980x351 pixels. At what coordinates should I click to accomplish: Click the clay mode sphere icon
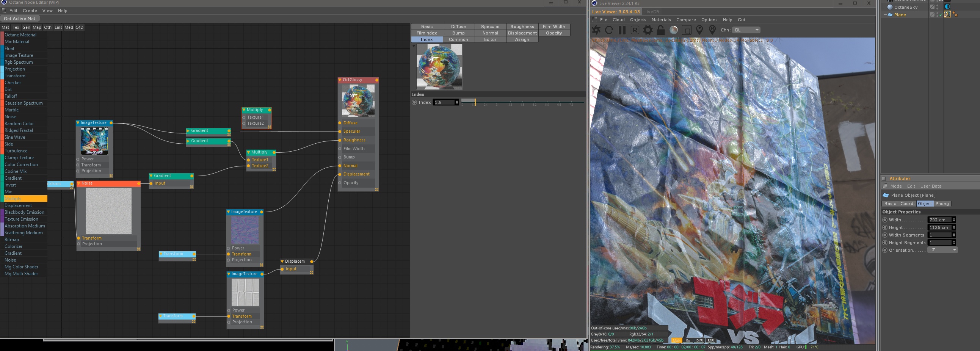[x=674, y=30]
